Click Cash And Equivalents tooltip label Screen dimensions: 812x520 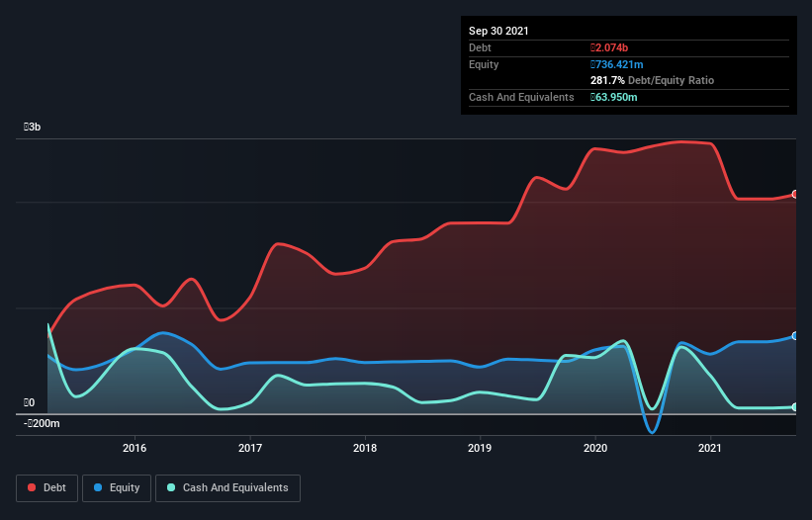click(521, 97)
